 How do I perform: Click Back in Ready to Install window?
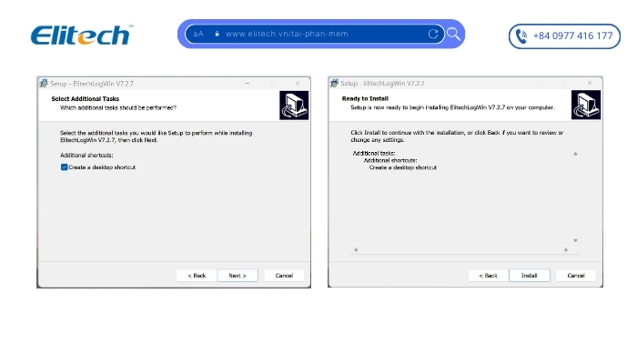488,276
